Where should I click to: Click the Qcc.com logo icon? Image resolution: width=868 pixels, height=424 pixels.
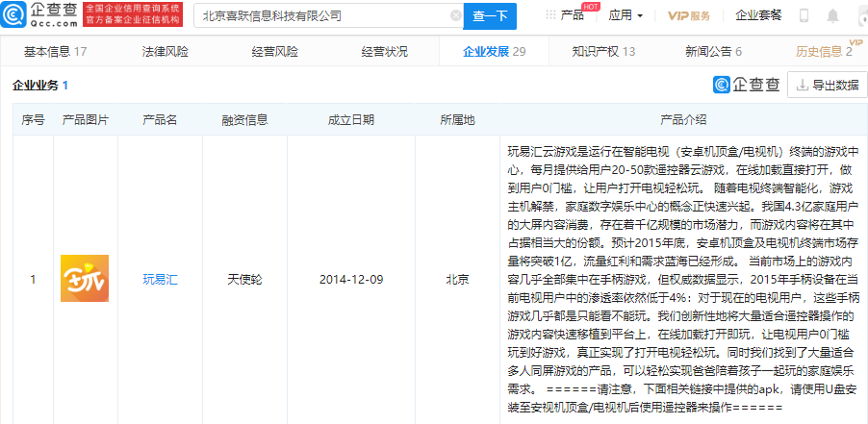[x=13, y=15]
